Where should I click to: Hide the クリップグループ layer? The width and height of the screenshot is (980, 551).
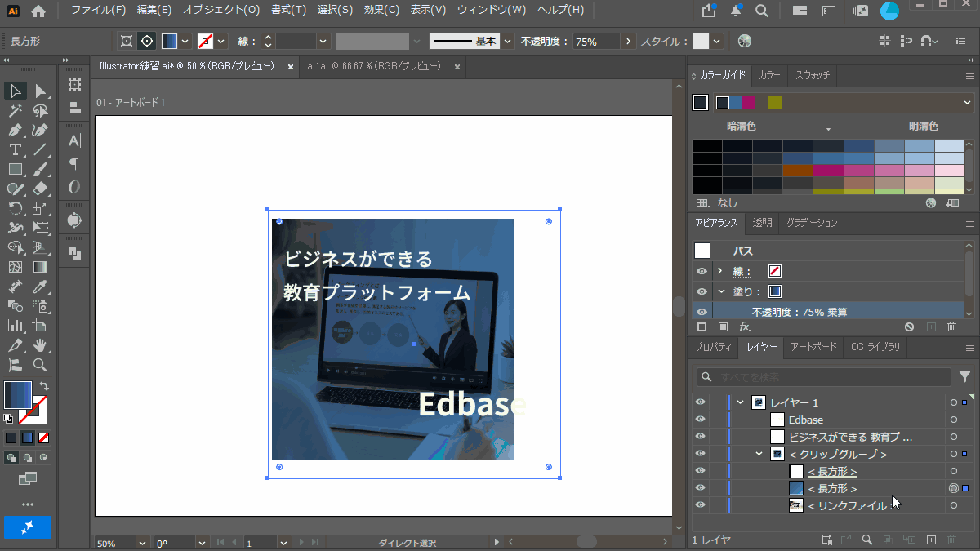[x=700, y=454]
